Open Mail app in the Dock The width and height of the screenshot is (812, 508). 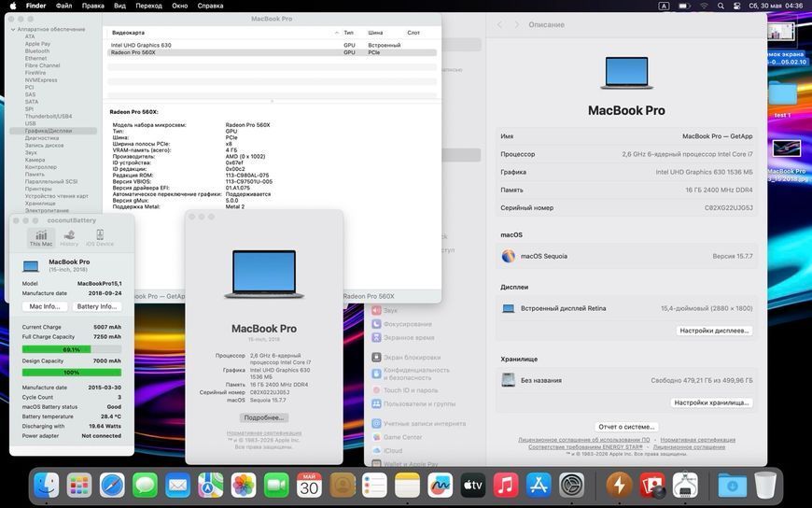[177, 486]
